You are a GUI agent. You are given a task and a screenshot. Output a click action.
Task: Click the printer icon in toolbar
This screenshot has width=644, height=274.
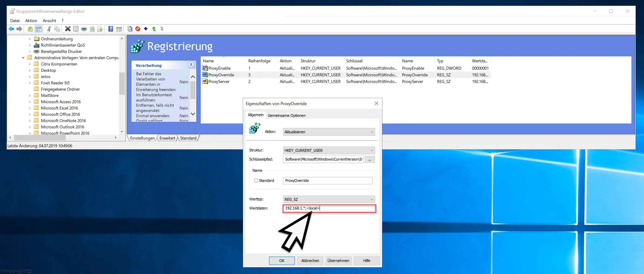pyautogui.click(x=84, y=29)
